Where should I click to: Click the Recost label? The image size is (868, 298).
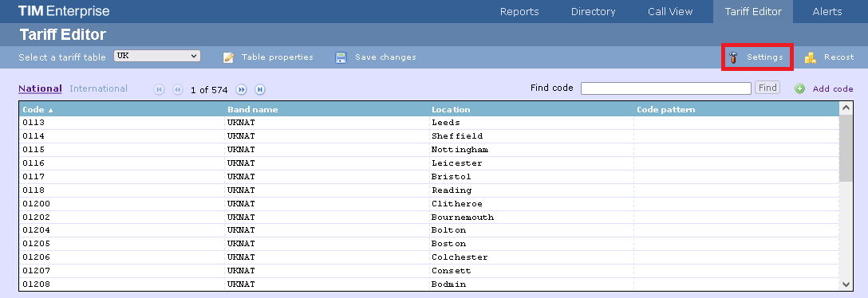click(x=838, y=57)
